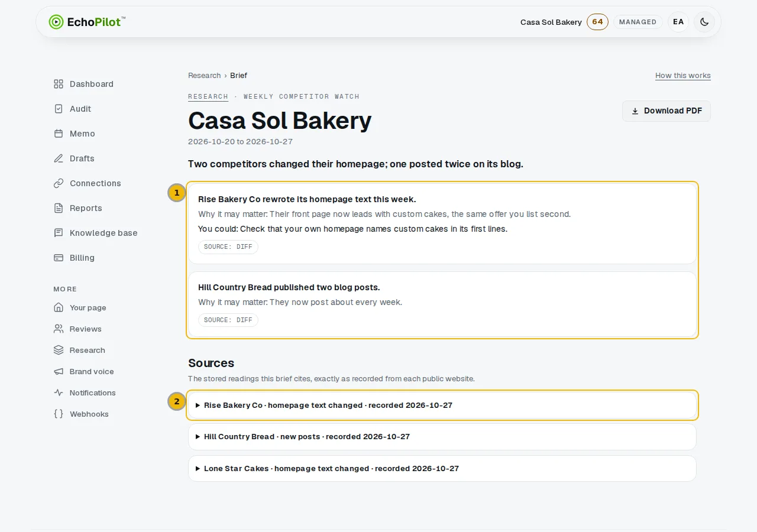The image size is (757, 532).
Task: Click the Sources section heading
Action: pos(211,363)
